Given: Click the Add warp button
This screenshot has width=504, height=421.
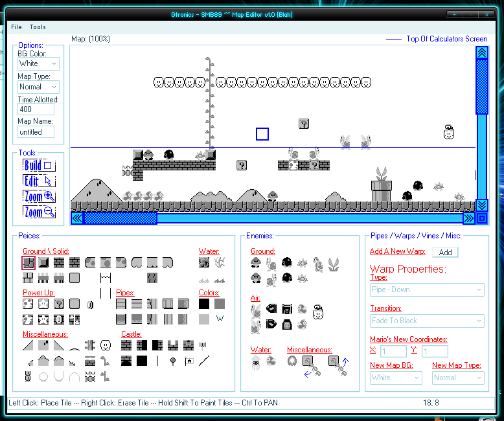Looking at the screenshot, I should click(445, 253).
